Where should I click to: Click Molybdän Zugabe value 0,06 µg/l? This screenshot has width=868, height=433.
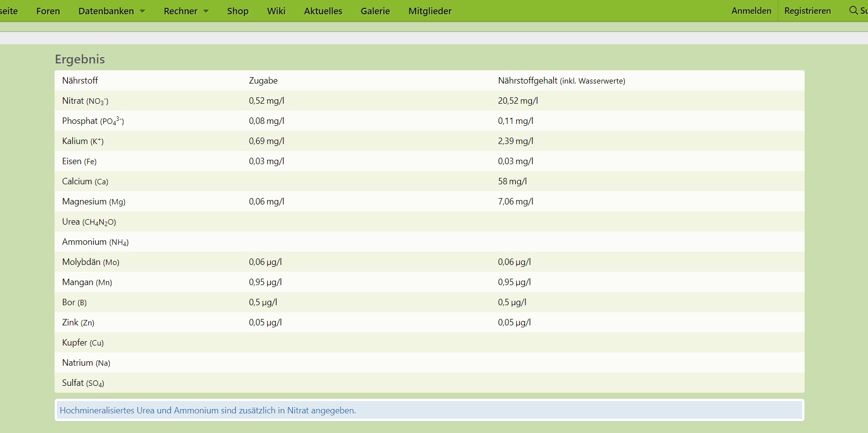[265, 262]
